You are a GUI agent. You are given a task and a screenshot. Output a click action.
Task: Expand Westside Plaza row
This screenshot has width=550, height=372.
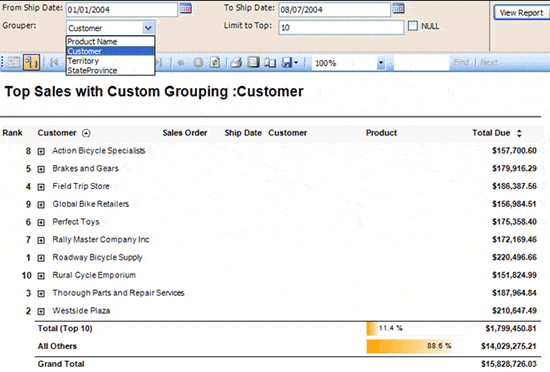41,312
